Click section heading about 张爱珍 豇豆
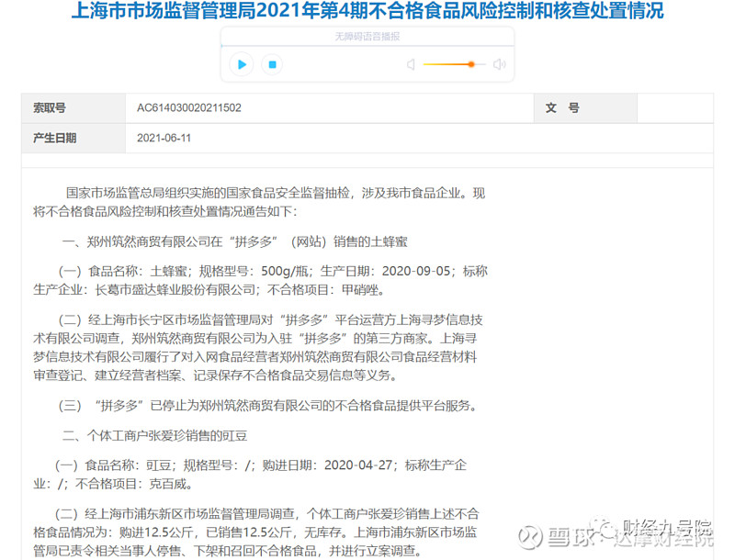Image resolution: width=735 pixels, height=560 pixels. 154,436
